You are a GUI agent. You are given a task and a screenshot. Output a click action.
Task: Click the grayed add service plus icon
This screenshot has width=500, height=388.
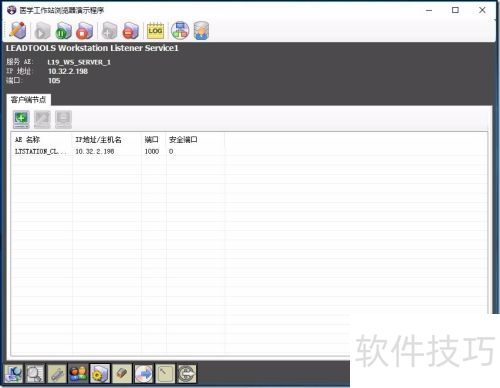tap(110, 31)
